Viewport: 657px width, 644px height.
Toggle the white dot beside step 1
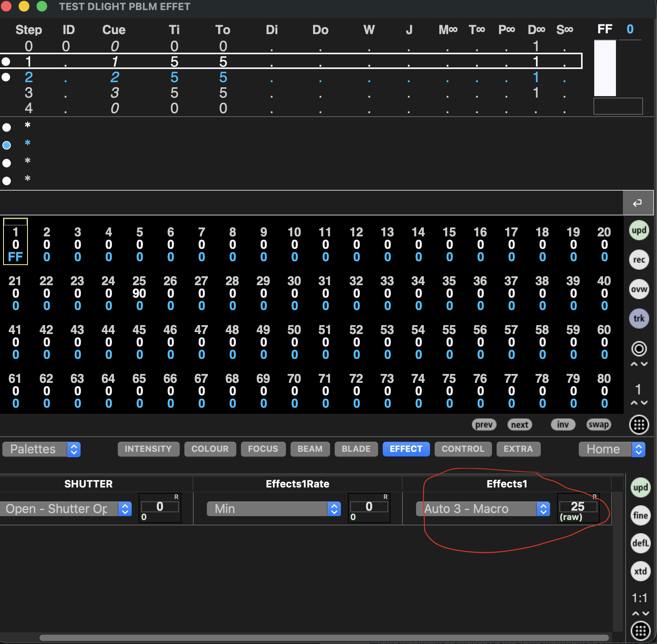(x=6, y=62)
